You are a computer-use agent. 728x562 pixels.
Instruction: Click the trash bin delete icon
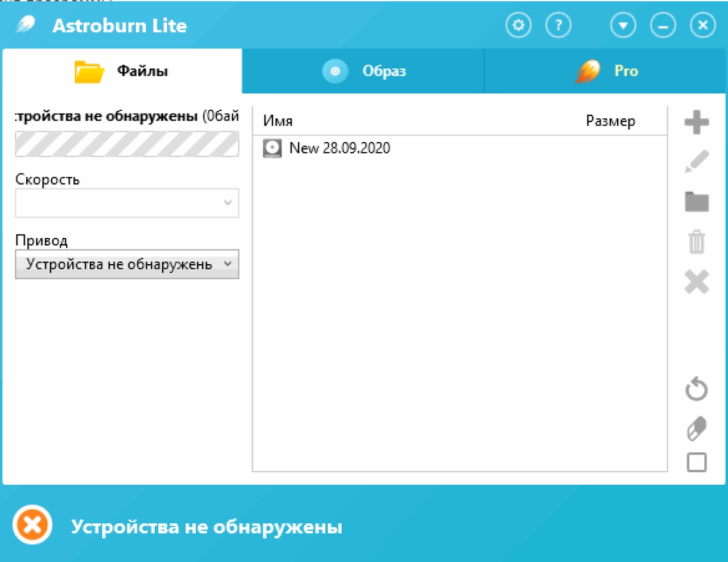(x=697, y=242)
